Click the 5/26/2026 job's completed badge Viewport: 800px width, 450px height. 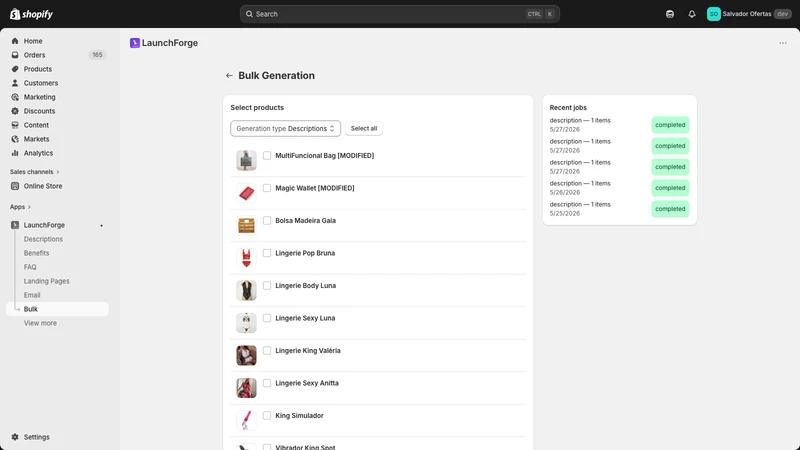click(x=670, y=188)
